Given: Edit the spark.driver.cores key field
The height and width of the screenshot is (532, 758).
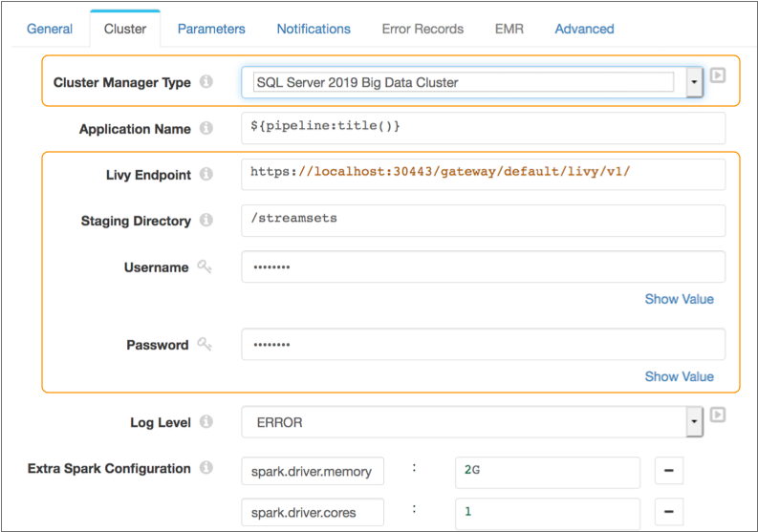Looking at the screenshot, I should [313, 512].
